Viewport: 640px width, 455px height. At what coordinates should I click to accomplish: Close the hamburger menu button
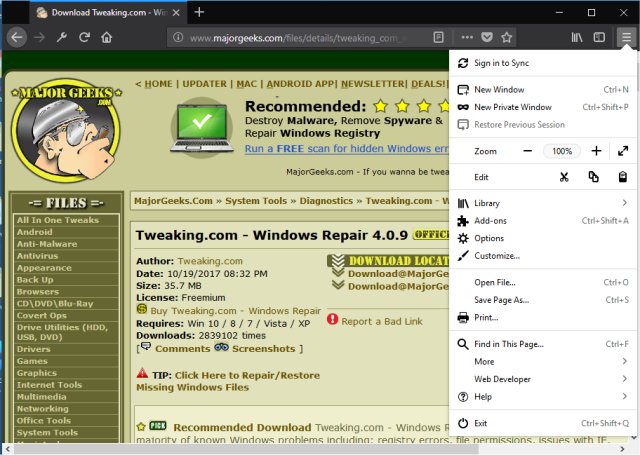pyautogui.click(x=627, y=38)
